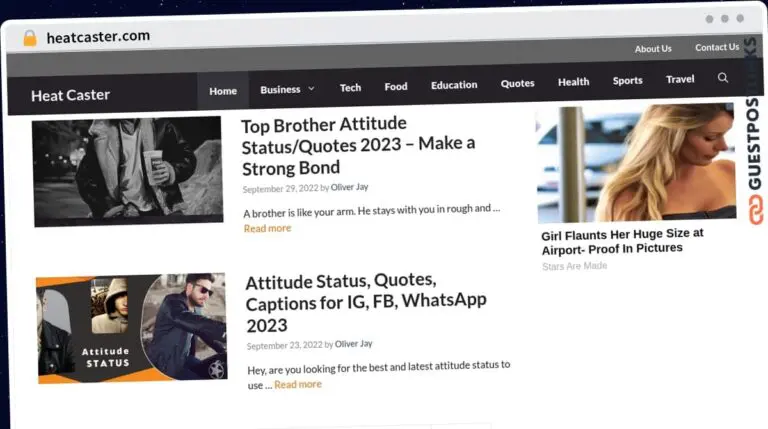Navigate to the Health section
Screen dimensions: 768x429
click(573, 82)
